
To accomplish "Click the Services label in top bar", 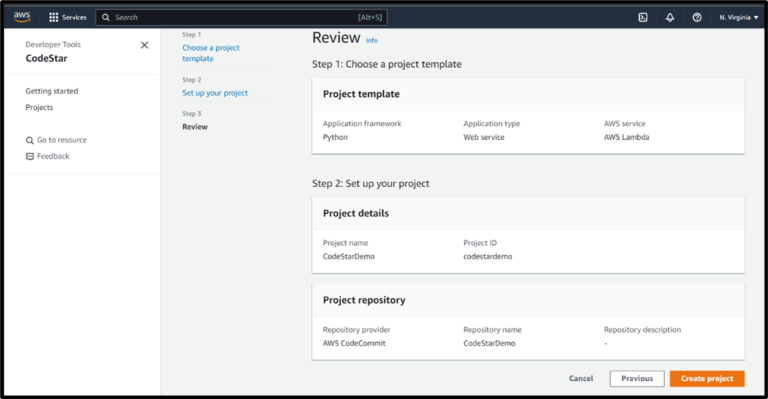I will click(74, 17).
